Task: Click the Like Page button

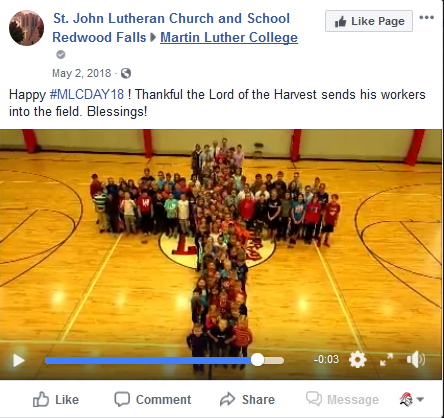Action: 369,21
